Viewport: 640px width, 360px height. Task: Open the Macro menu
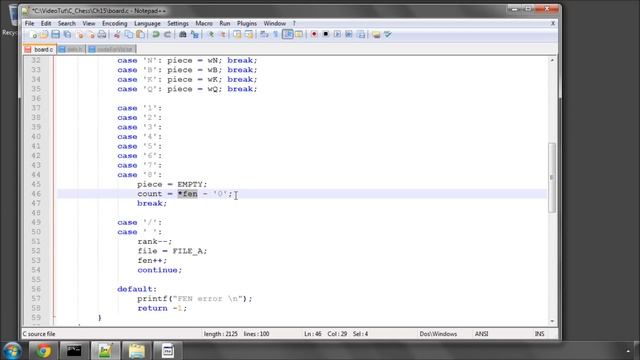pyautogui.click(x=204, y=23)
